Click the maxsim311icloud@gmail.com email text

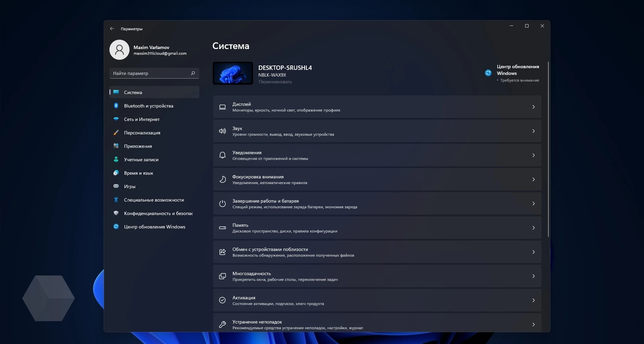(x=160, y=53)
